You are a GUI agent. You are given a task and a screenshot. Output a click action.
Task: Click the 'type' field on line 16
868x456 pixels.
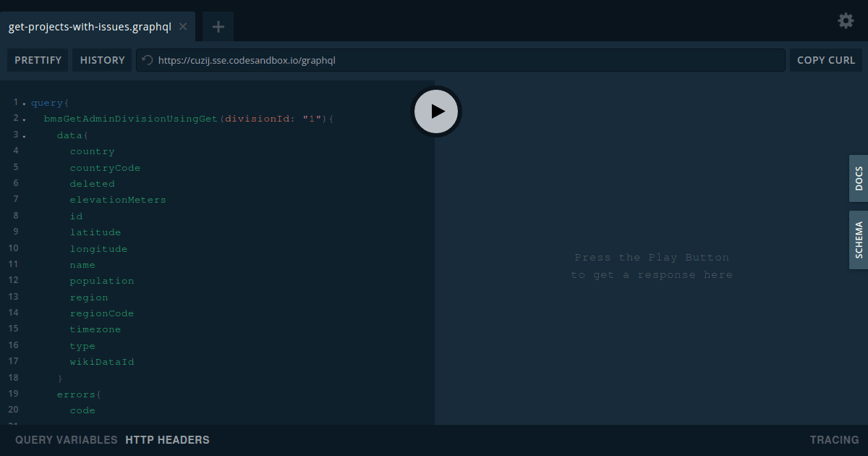[83, 346]
